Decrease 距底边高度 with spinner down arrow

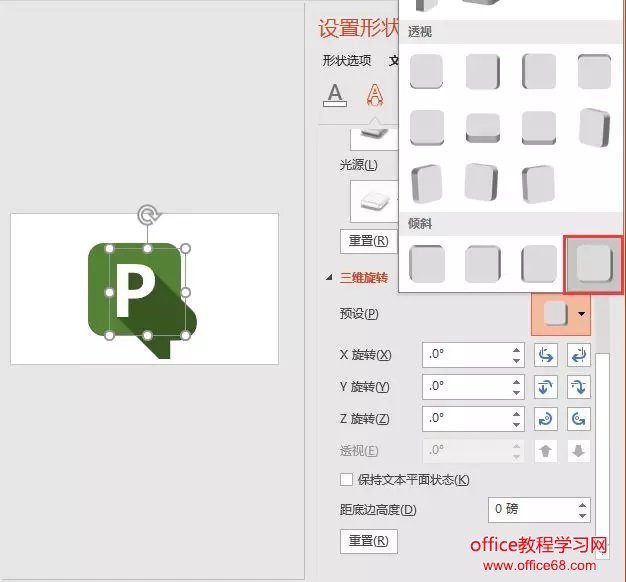[x=582, y=515]
